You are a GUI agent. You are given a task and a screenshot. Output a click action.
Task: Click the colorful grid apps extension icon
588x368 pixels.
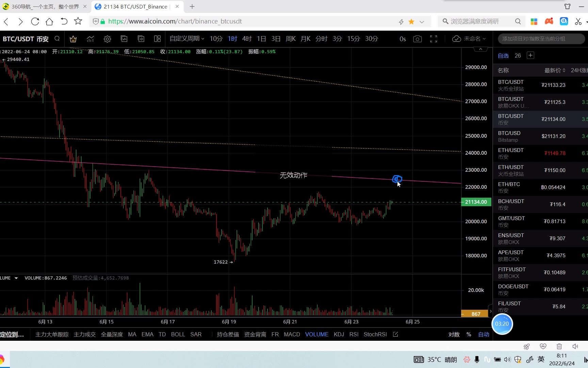(534, 21)
